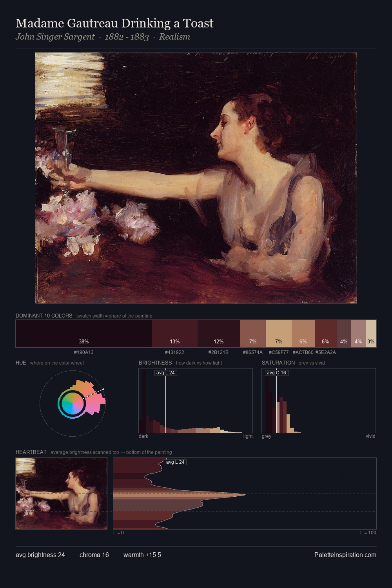The height and width of the screenshot is (588, 392).
Task: Click the artist name John Singer Sargent
Action: click(55, 37)
